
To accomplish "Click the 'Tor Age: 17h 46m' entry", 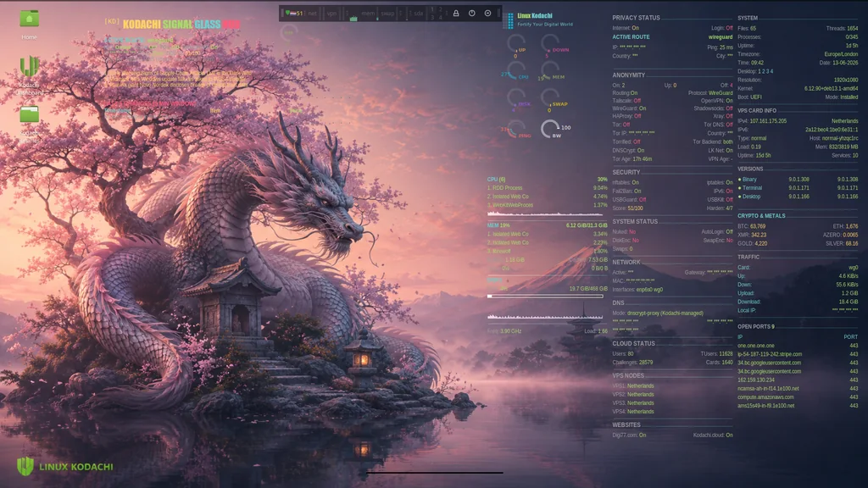I will [x=632, y=158].
